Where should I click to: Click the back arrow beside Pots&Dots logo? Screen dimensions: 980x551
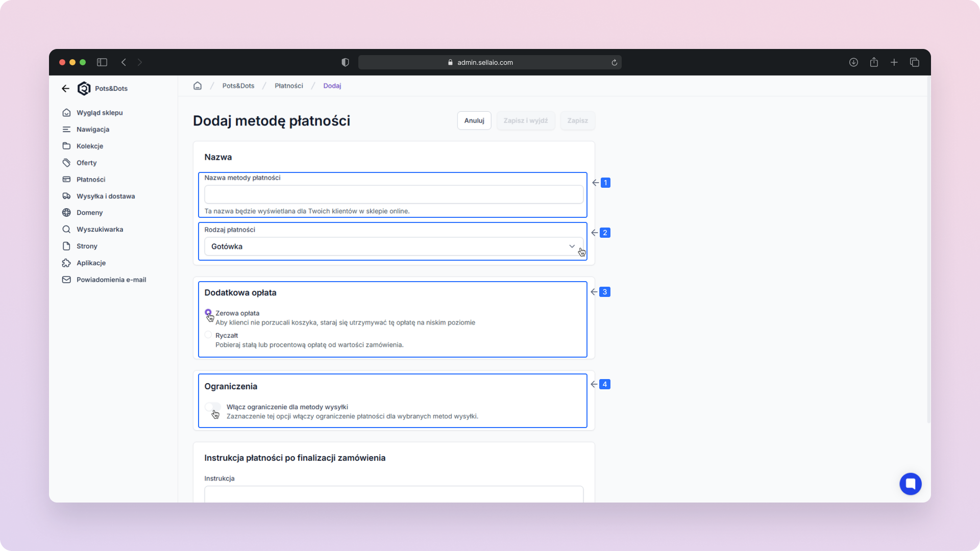pyautogui.click(x=65, y=88)
